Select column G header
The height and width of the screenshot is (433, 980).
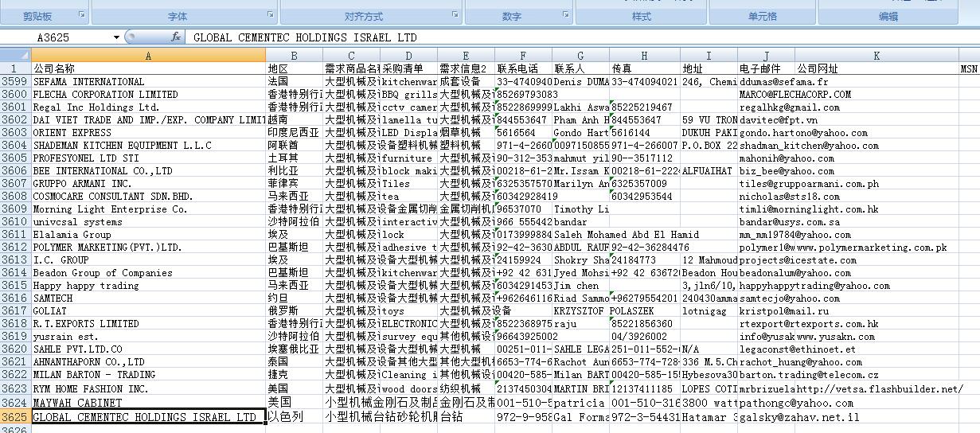tap(581, 55)
